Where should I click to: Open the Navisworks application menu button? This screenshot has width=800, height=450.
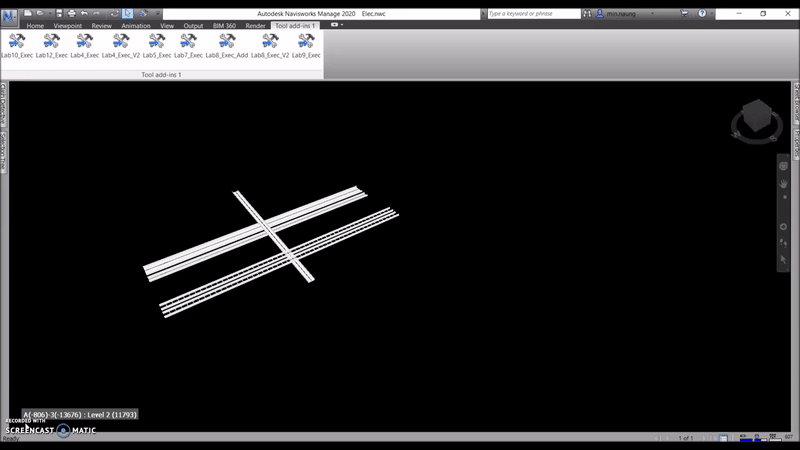[x=10, y=16]
